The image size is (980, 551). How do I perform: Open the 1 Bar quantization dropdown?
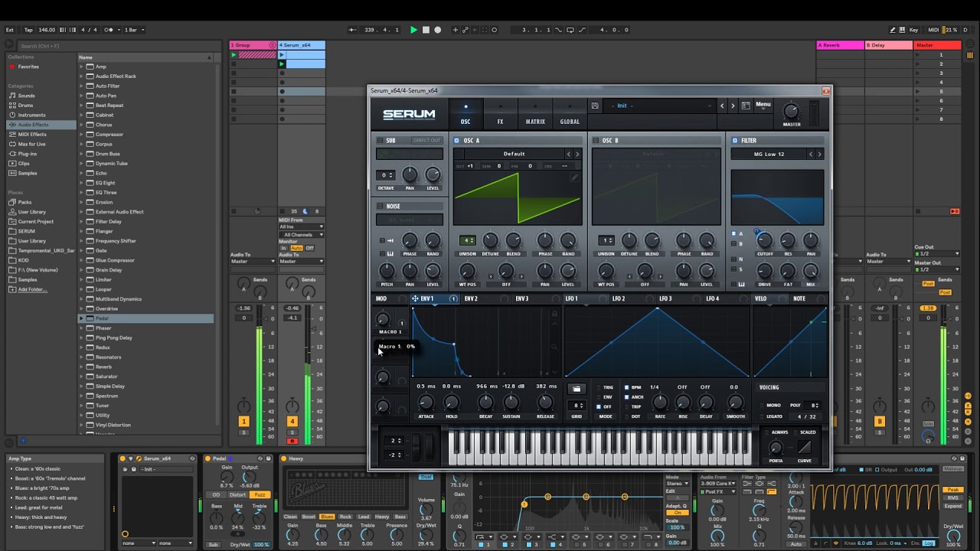coord(134,30)
